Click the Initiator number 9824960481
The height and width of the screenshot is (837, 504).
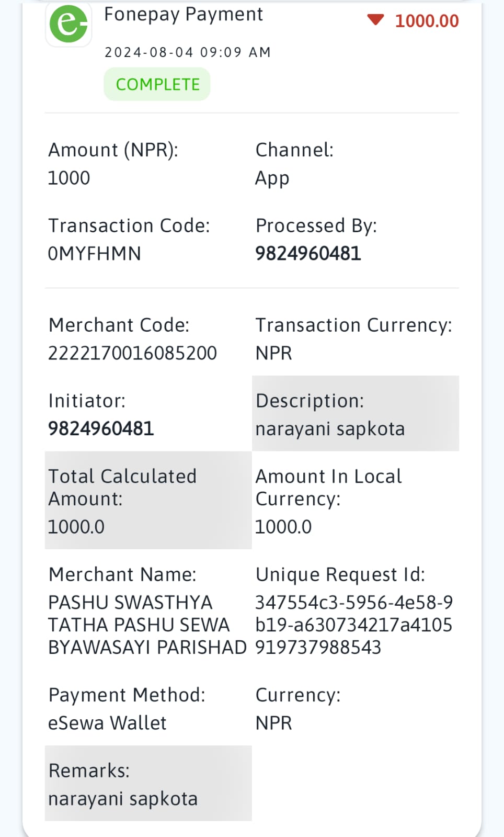pos(101,429)
